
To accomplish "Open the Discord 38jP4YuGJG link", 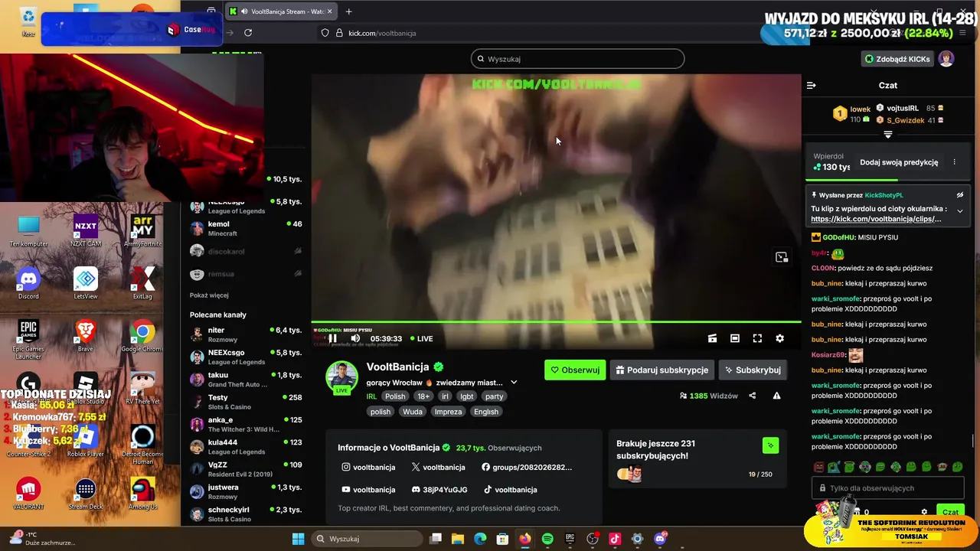I will [439, 490].
